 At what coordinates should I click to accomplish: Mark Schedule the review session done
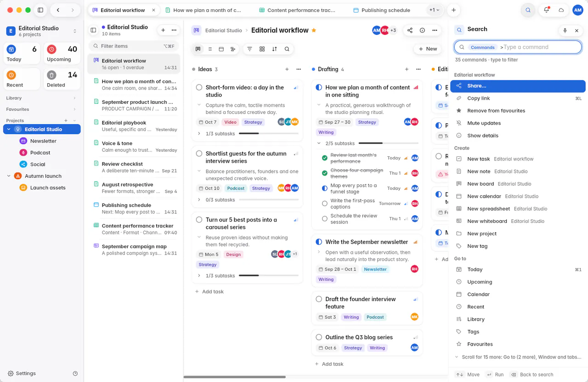point(325,218)
